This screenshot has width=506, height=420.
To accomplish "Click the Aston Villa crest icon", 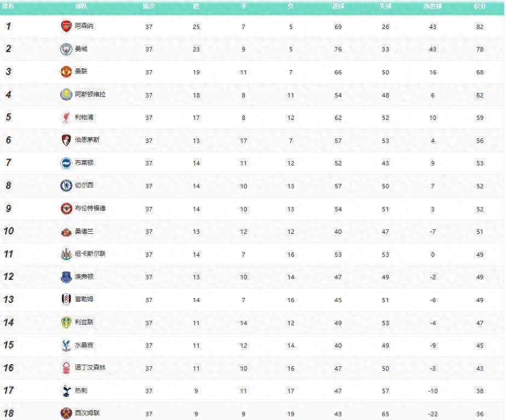I will [66, 94].
